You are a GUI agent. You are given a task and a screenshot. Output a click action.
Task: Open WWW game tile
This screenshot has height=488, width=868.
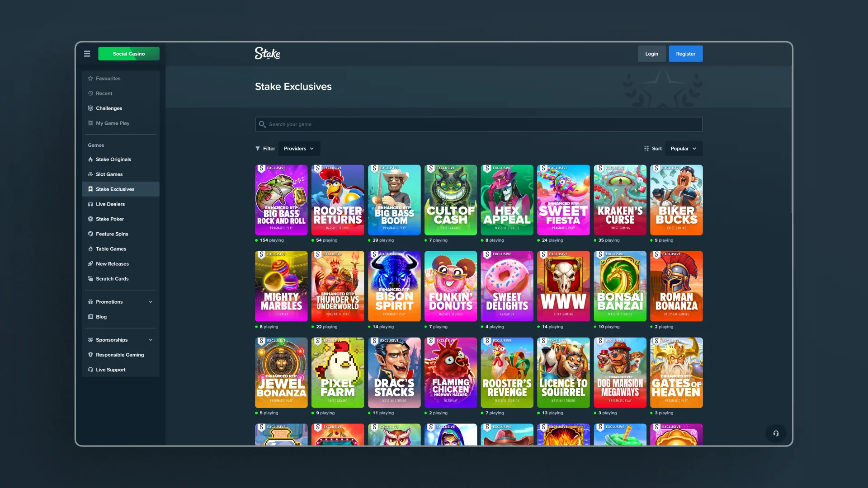pyautogui.click(x=563, y=286)
